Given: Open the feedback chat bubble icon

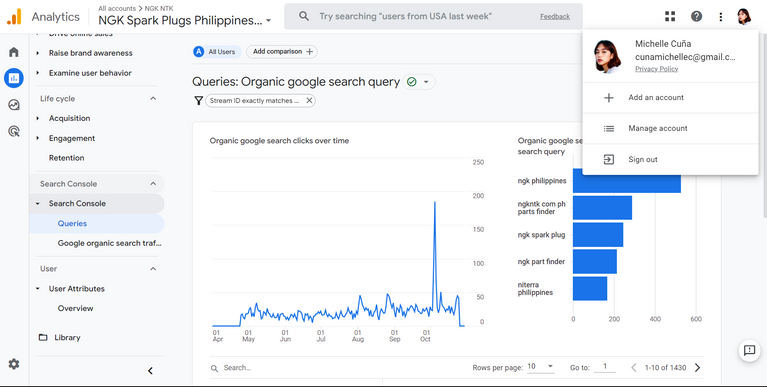Looking at the screenshot, I should tap(749, 350).
